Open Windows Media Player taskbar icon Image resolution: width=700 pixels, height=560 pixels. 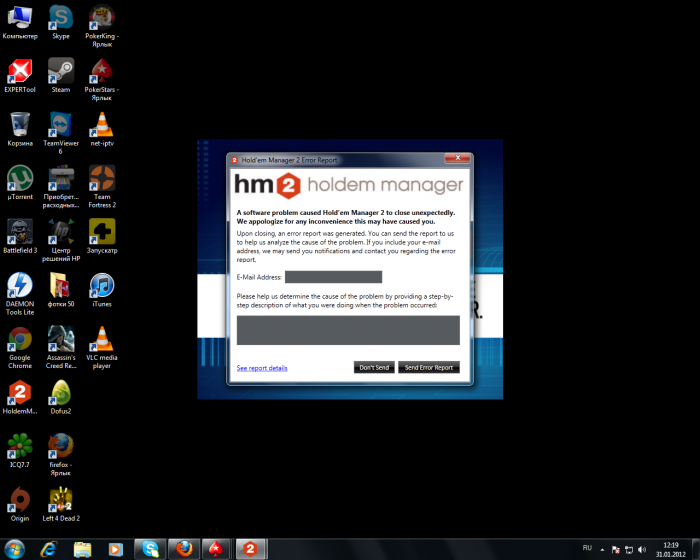pos(116,549)
